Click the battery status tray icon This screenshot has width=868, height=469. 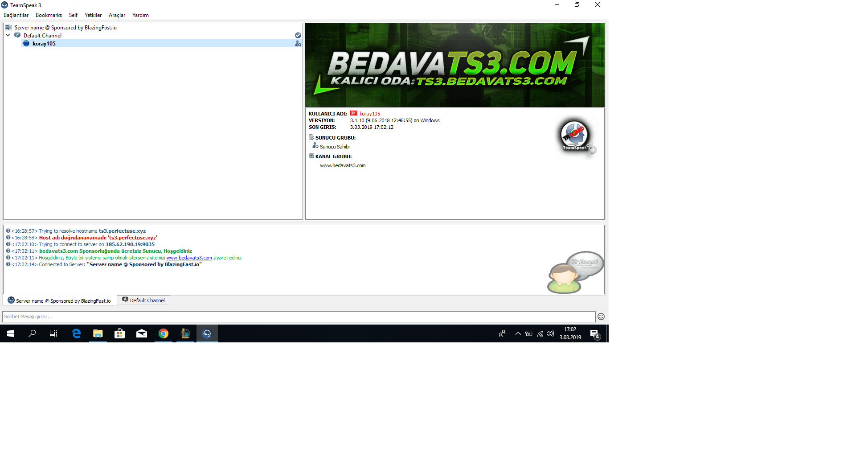pos(529,333)
